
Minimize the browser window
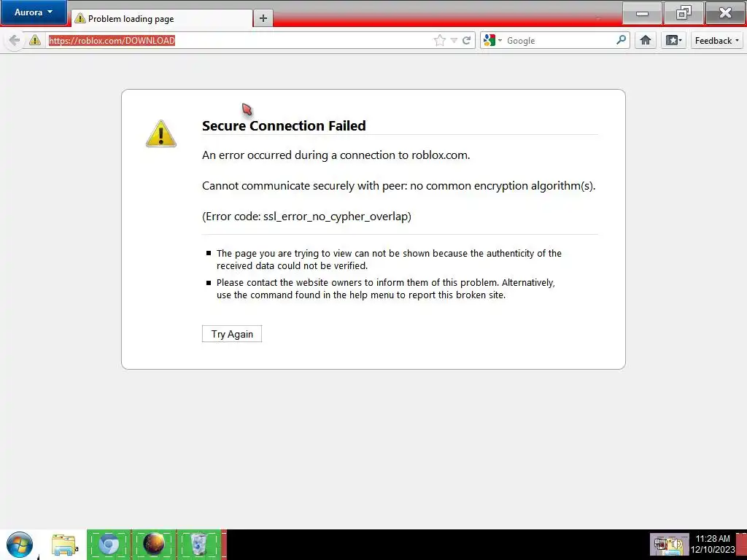(x=642, y=13)
